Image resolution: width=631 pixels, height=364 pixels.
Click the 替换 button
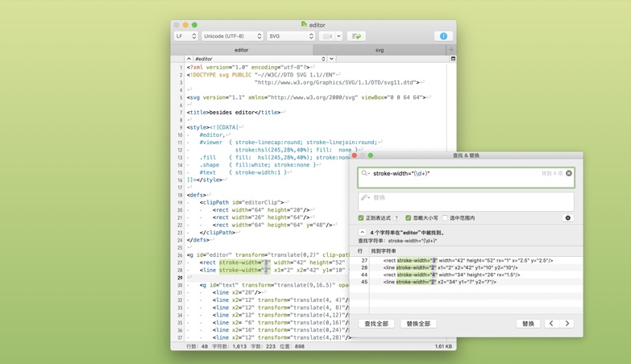click(529, 324)
